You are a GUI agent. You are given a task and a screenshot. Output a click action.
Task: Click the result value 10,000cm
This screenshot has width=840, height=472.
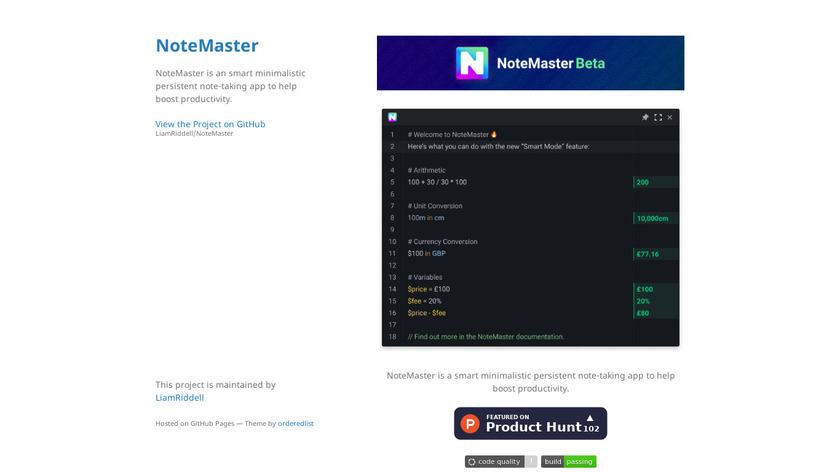[x=652, y=218]
